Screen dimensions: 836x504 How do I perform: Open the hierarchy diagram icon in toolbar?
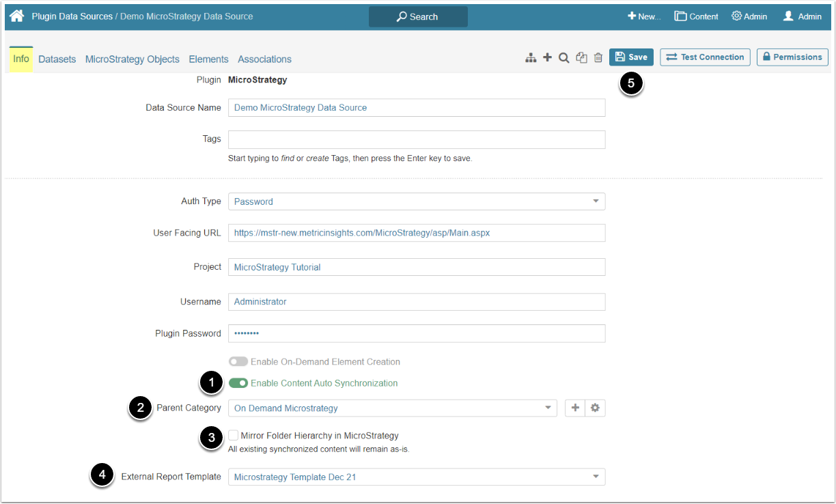point(531,58)
